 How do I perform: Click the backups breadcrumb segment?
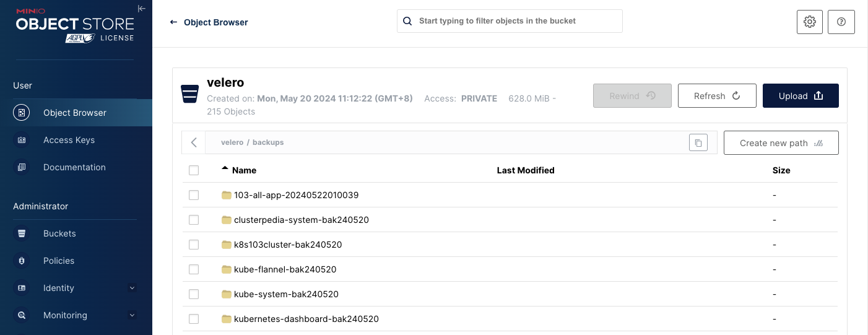pos(268,142)
